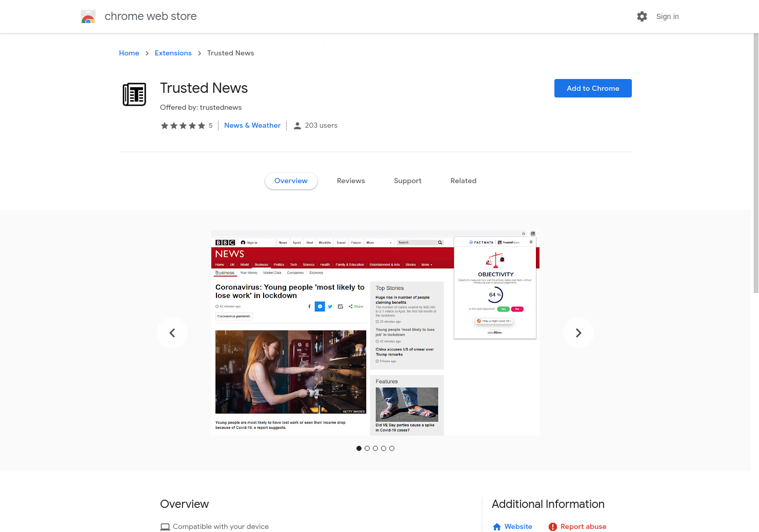Viewport: 759px width, 532px height.
Task: Click the Add to Chrome button
Action: click(593, 88)
